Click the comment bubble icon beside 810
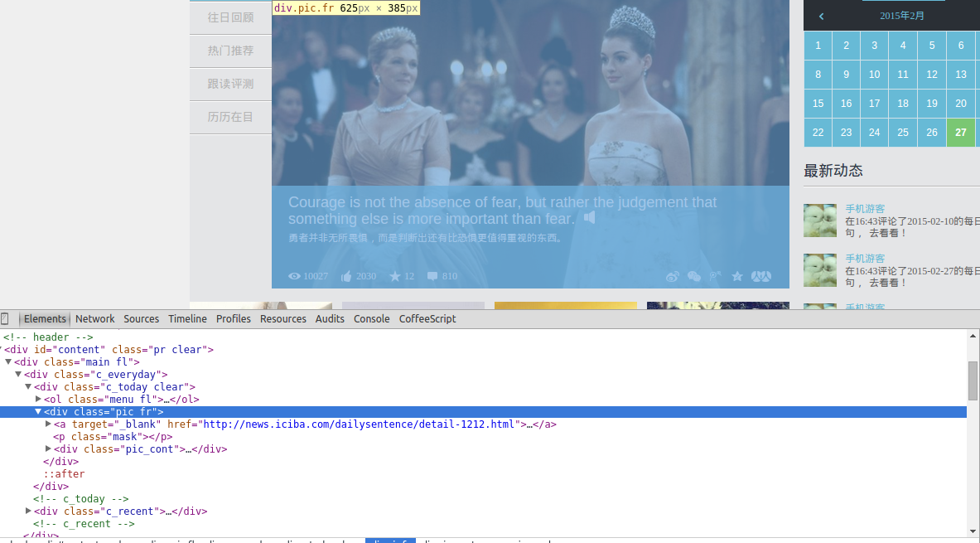Viewport: 980px width, 543px height. pos(432,276)
